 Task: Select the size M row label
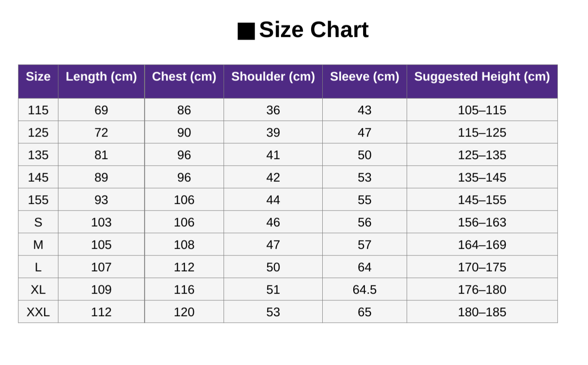[38, 245]
